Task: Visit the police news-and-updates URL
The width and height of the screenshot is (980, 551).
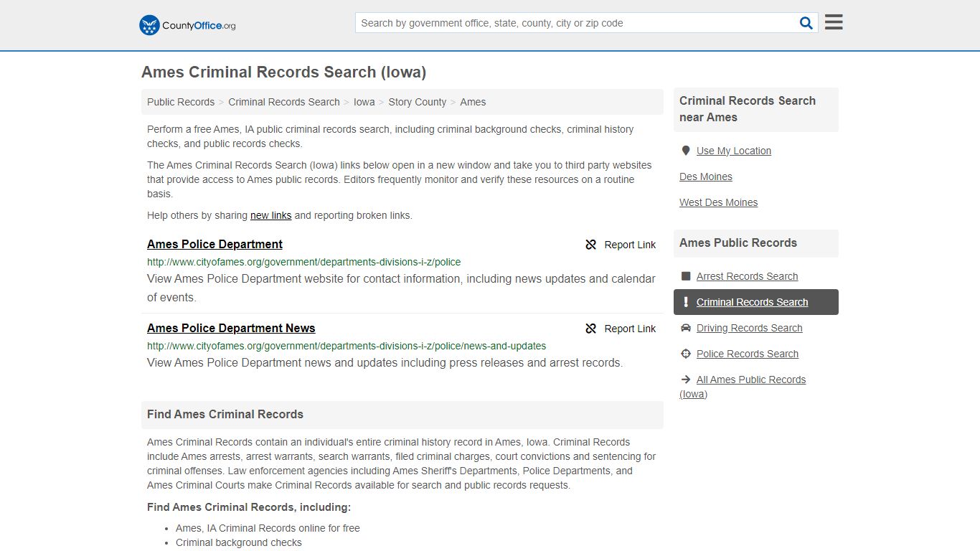Action: click(x=347, y=346)
